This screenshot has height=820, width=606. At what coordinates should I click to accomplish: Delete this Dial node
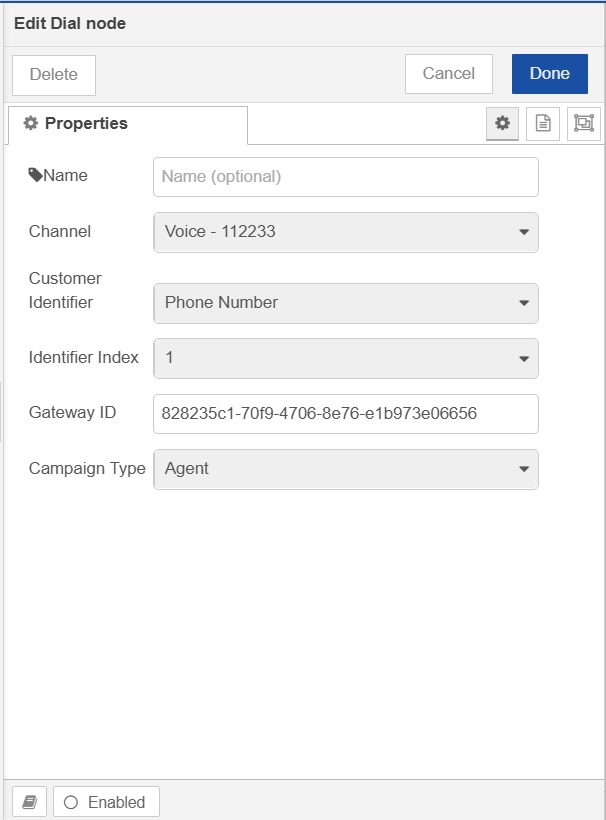[x=54, y=75]
